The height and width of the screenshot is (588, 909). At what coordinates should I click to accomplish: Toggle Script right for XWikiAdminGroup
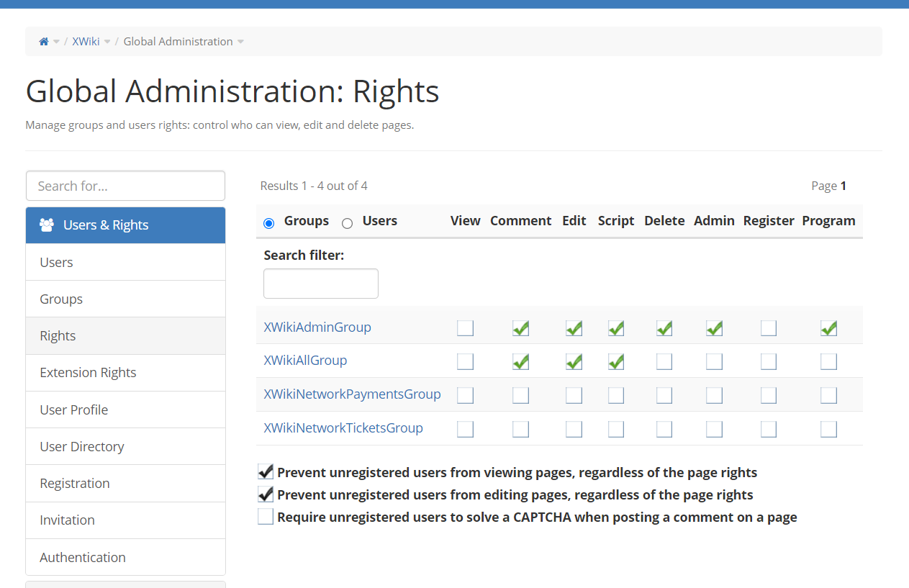click(x=616, y=328)
